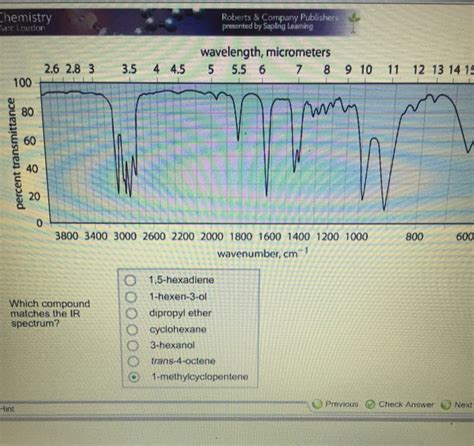This screenshot has width=474, height=446.
Task: Click the selected 1-methylcyclopentene radio button
Action: point(134,377)
